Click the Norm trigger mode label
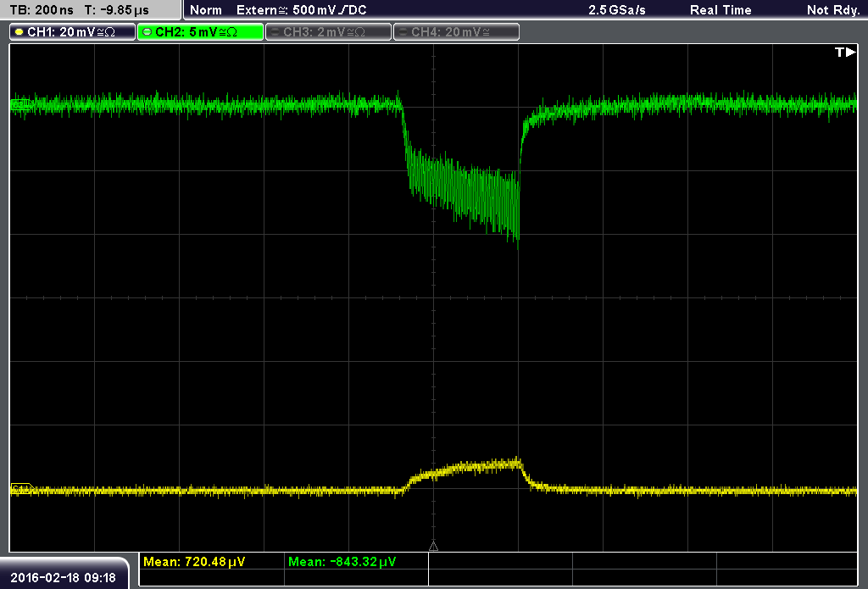 click(205, 10)
